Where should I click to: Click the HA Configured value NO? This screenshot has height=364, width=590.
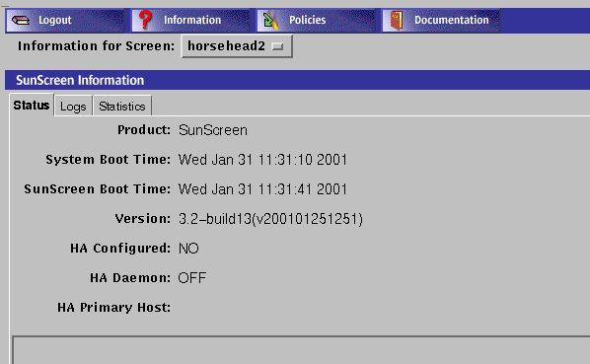point(188,249)
